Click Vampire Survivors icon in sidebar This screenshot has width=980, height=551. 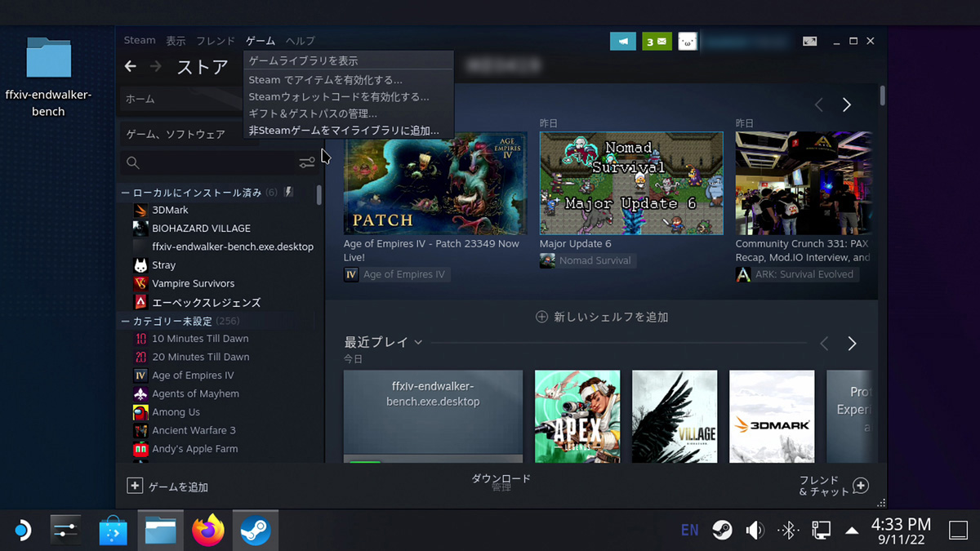[x=140, y=283]
